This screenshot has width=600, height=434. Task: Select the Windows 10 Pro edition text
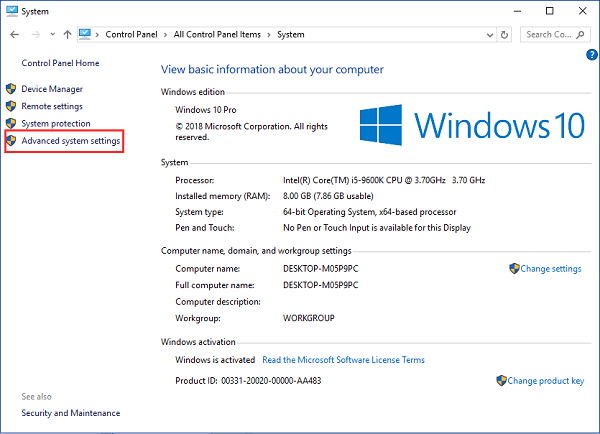(x=206, y=110)
